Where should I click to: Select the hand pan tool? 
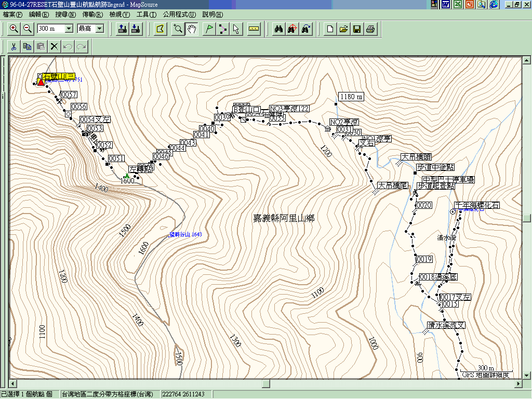[x=191, y=29]
